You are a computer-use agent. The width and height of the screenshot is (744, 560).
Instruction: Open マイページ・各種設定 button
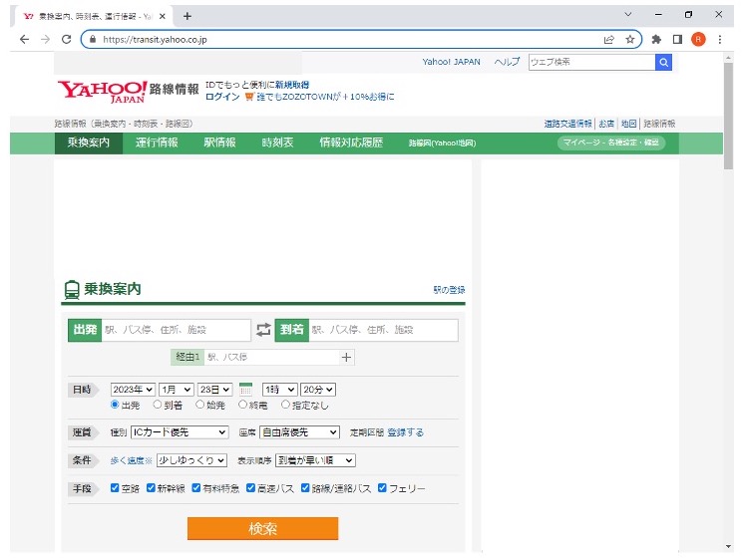tap(611, 142)
